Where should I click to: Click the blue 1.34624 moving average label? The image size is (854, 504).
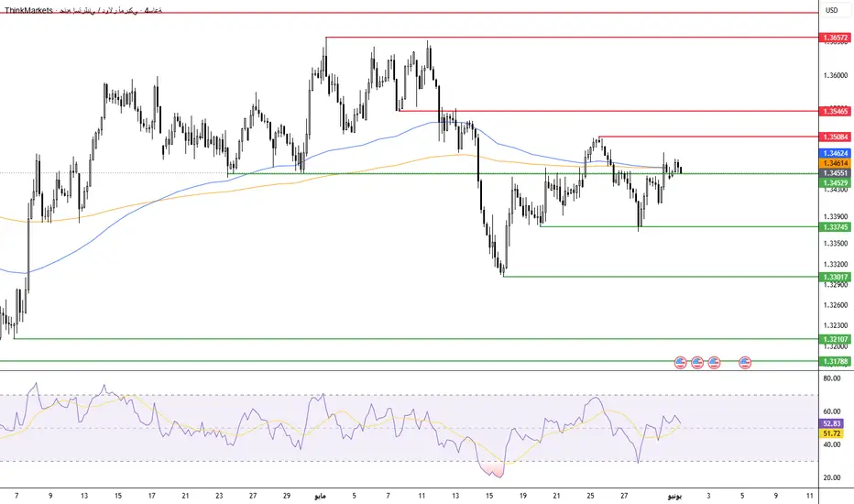835,154
